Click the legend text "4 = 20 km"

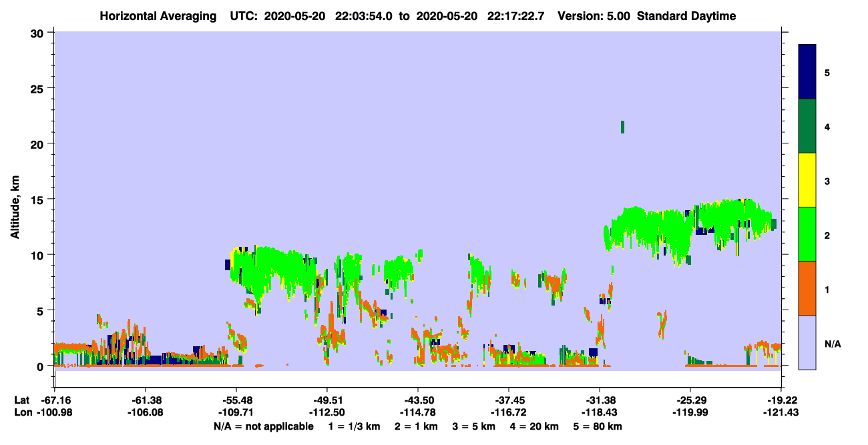(x=534, y=426)
